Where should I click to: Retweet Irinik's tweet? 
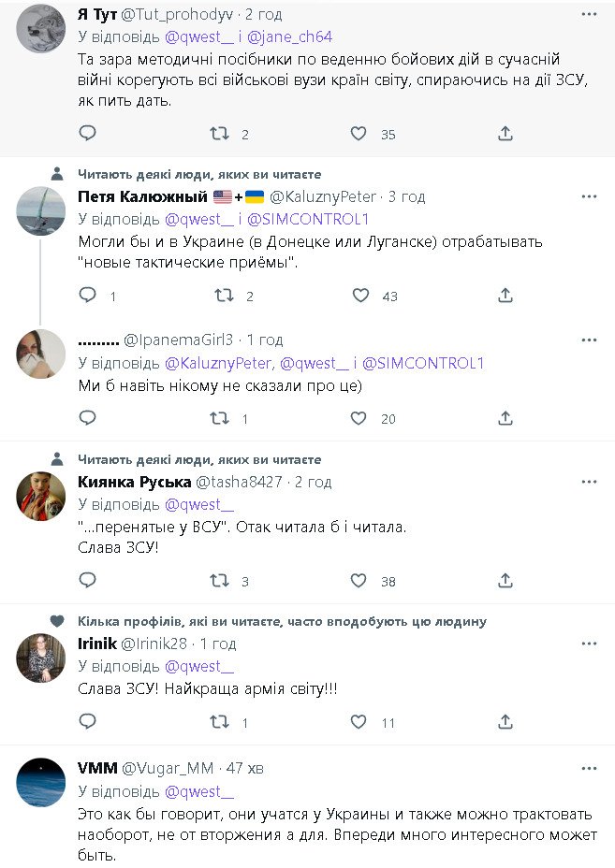[220, 722]
